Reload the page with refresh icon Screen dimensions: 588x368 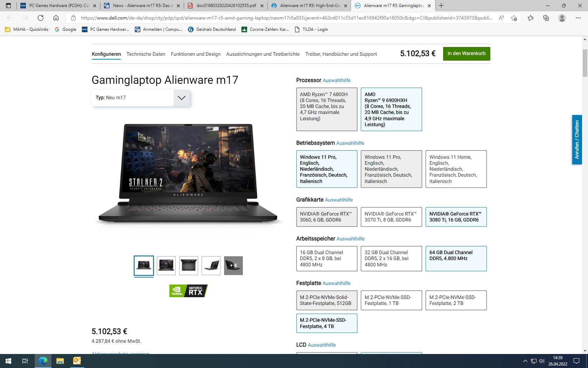tap(41, 18)
